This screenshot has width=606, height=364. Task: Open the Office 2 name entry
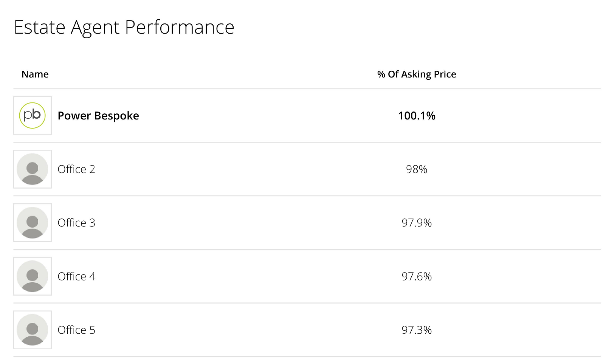76,169
